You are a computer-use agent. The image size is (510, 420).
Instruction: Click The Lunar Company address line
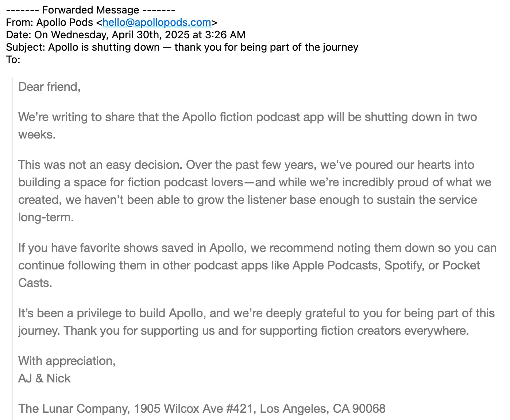(x=202, y=409)
